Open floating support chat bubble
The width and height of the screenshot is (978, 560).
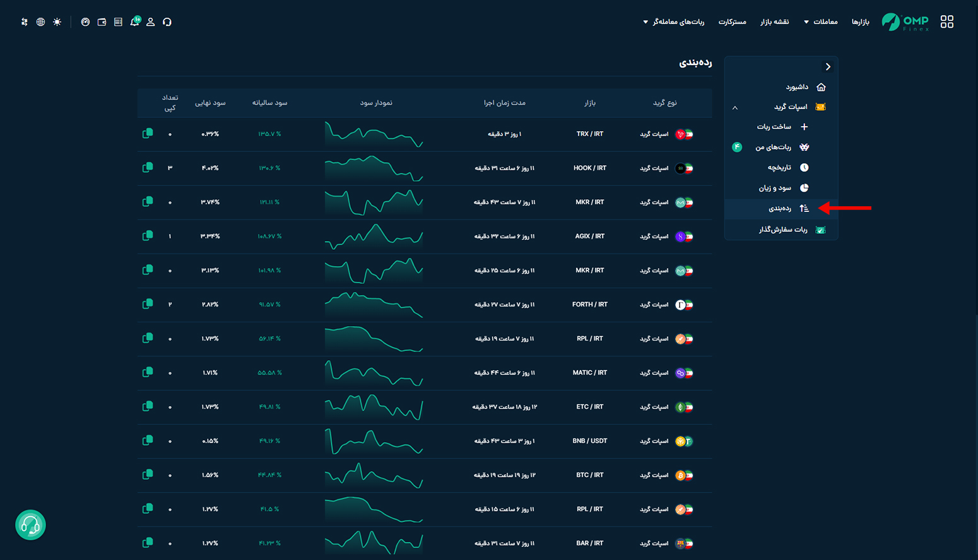(30, 525)
